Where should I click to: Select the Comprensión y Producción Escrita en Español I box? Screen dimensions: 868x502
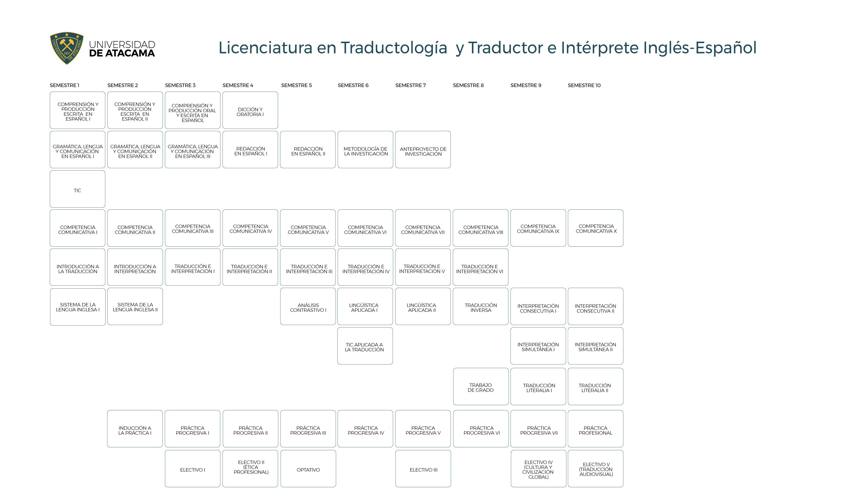point(78,110)
